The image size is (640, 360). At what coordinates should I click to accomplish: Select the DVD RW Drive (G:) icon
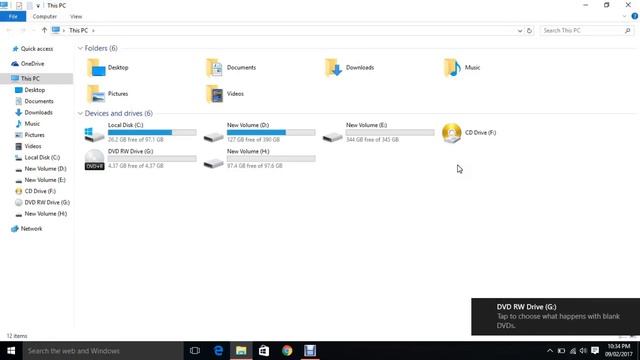(x=94, y=160)
